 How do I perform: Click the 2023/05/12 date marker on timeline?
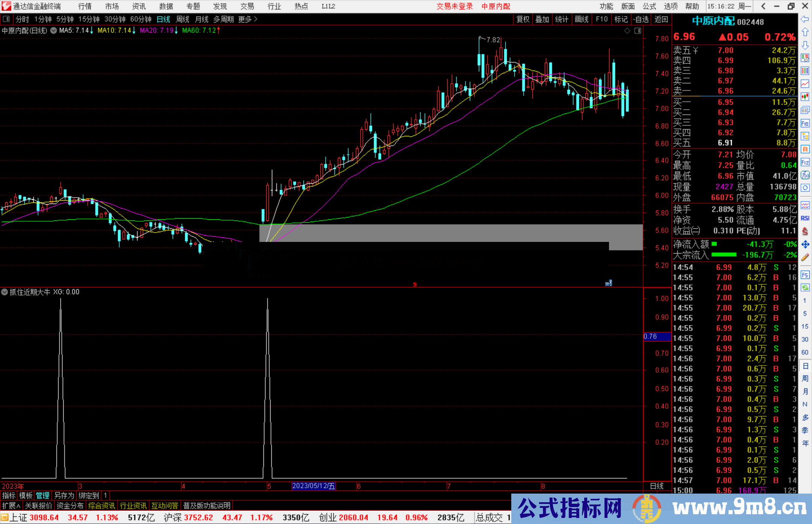(x=314, y=486)
